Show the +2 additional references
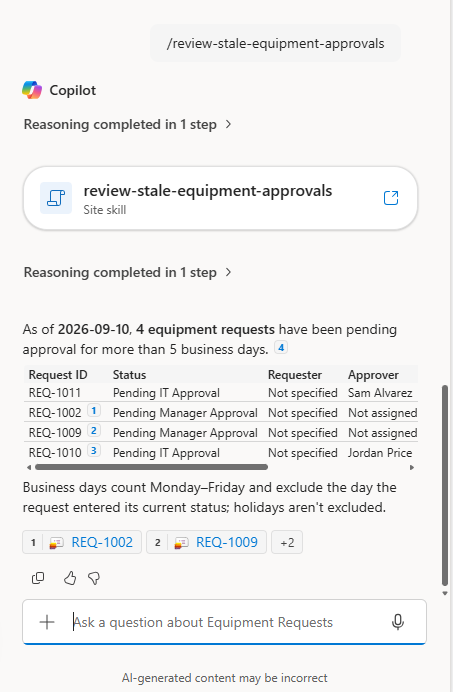The image size is (453, 692). pyautogui.click(x=287, y=542)
